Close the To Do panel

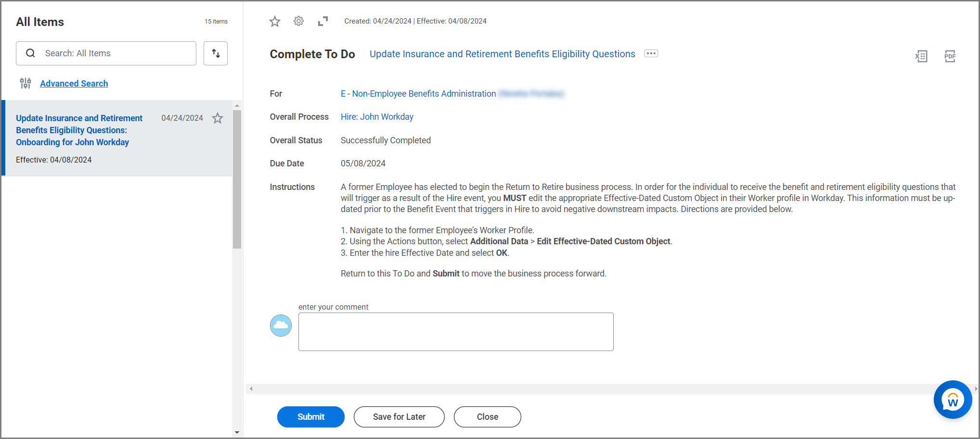tap(488, 417)
